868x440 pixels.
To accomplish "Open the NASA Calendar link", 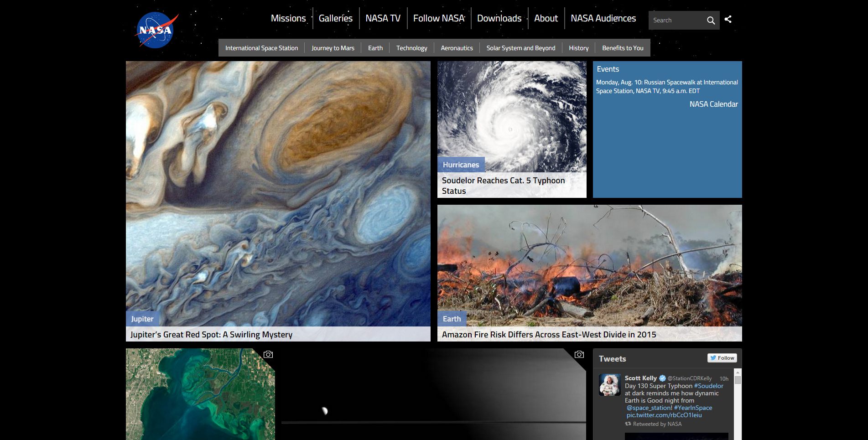I will 713,104.
